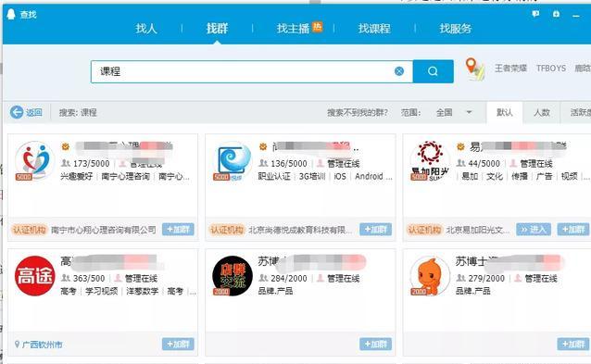Click the gold badge on 136/5000 group

263,146
